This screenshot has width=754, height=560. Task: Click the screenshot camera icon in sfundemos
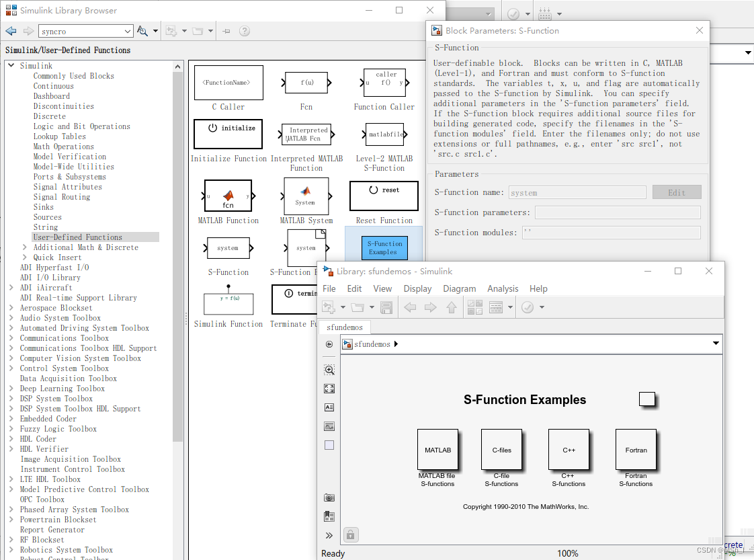(329, 497)
